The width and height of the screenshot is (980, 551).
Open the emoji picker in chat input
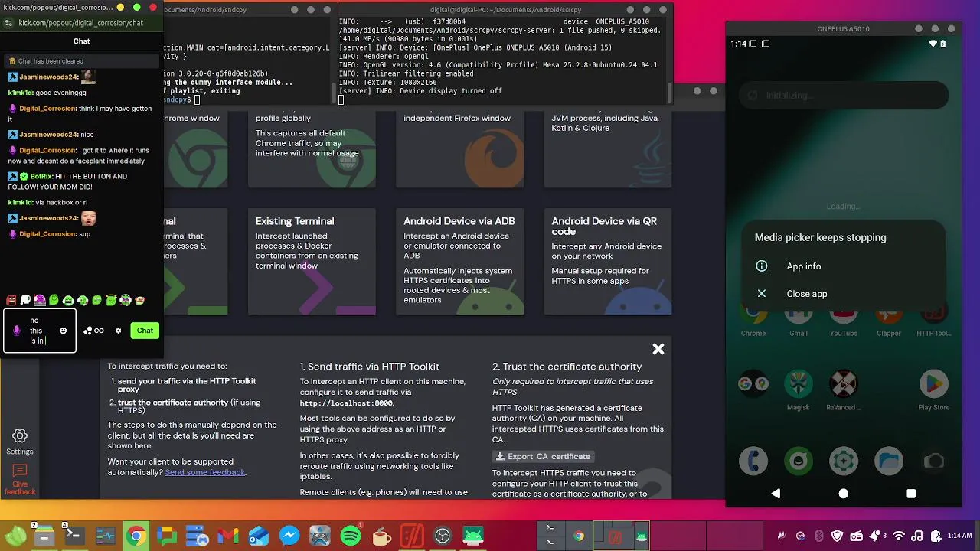click(x=64, y=331)
